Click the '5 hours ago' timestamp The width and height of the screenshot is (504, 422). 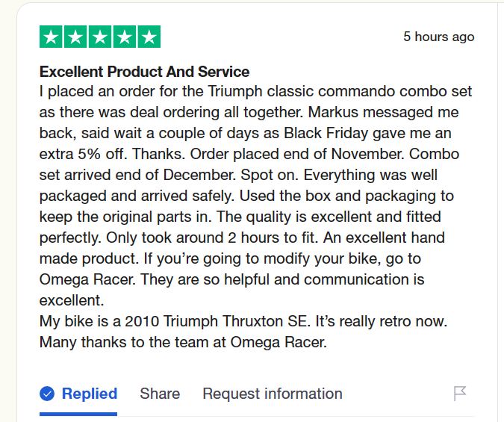point(439,37)
